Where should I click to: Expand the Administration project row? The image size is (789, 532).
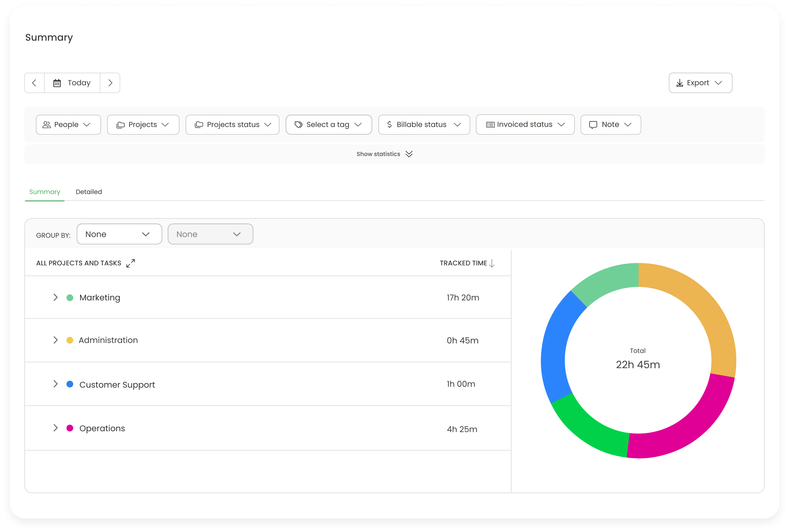[x=56, y=339]
